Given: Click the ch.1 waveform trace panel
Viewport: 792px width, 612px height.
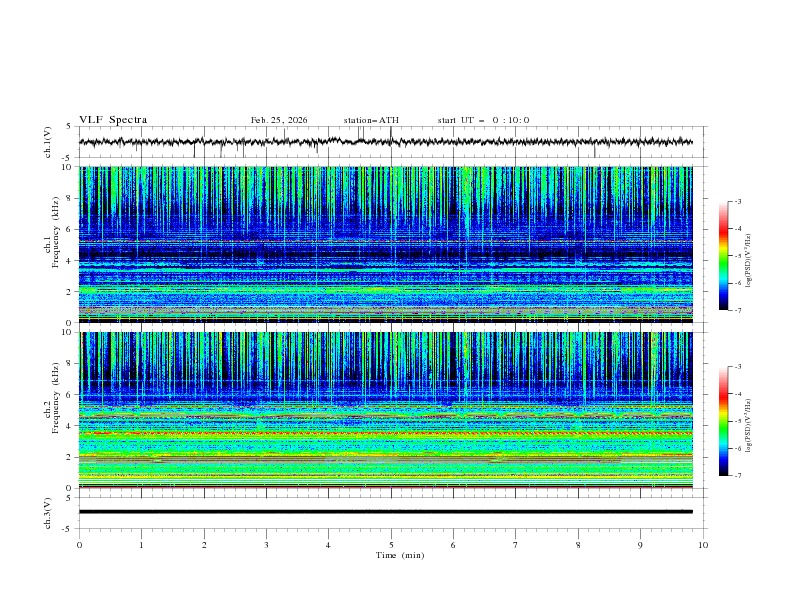Looking at the screenshot, I should point(391,142).
